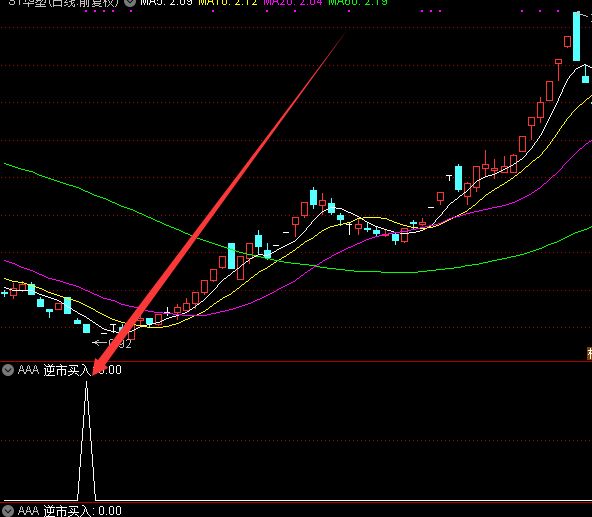The image size is (592, 517).
Task: Click the AAA text in first indicator header
Action: tap(28, 370)
